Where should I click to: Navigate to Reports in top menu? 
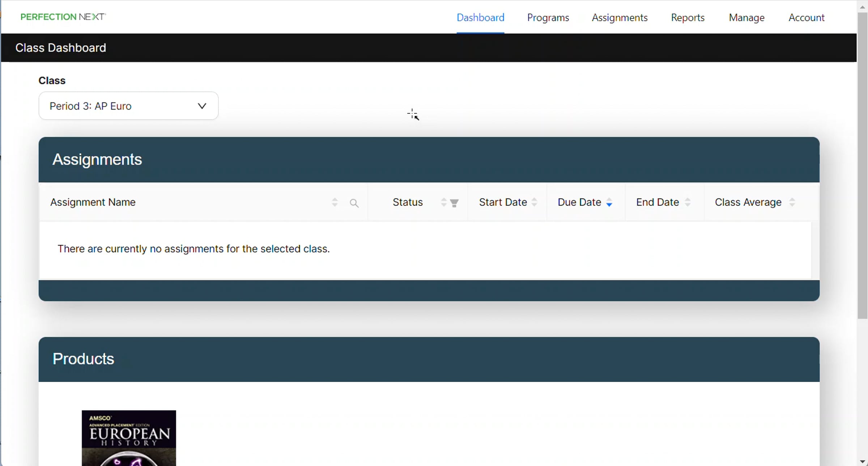tap(688, 17)
